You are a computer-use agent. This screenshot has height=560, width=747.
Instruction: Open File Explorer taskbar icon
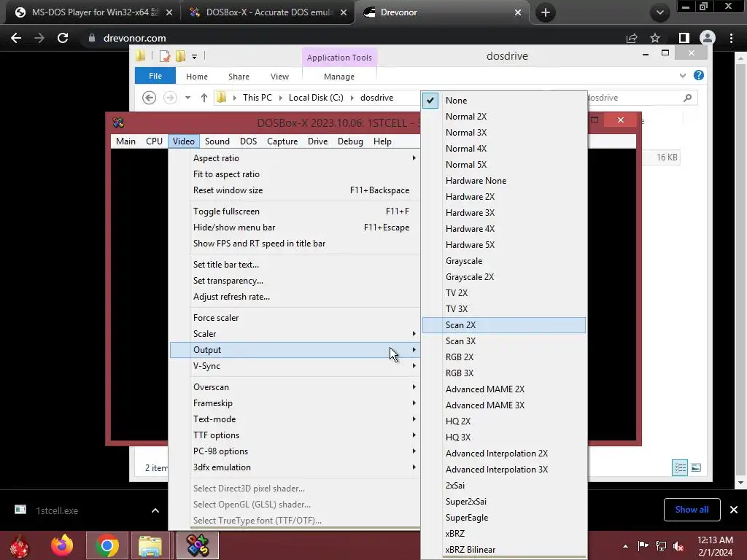pos(150,545)
